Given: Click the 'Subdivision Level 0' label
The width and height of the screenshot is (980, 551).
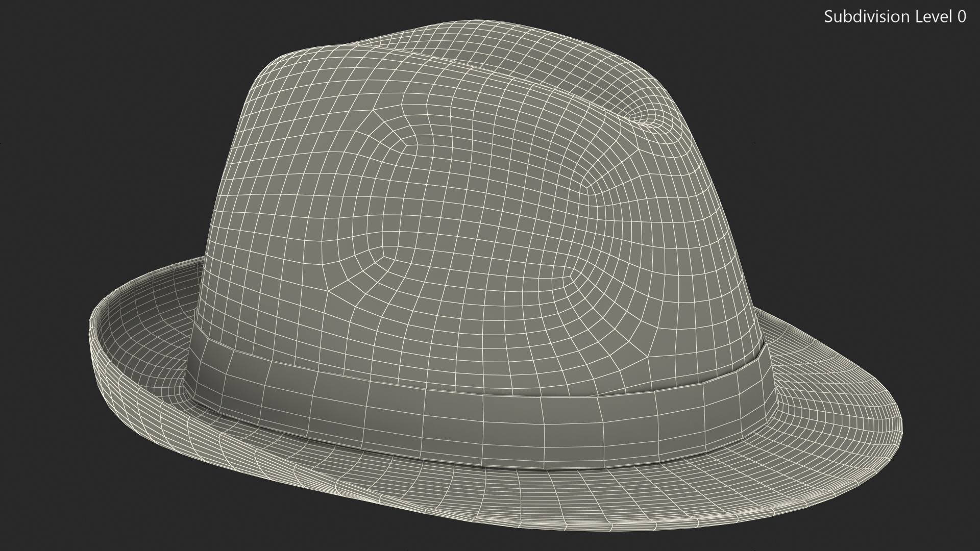Looking at the screenshot, I should (x=895, y=17).
